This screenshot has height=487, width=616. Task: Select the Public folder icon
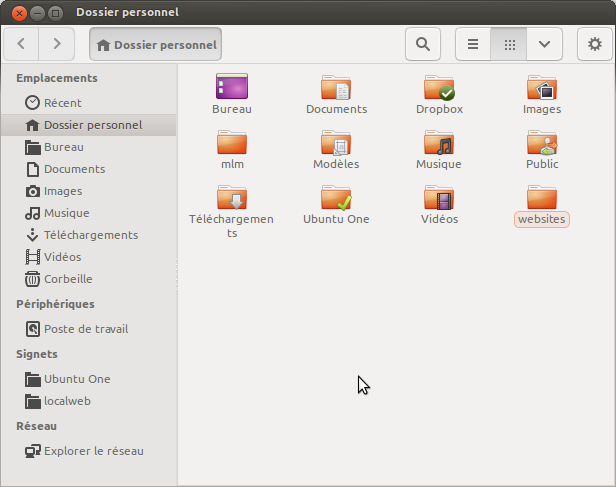[542, 142]
